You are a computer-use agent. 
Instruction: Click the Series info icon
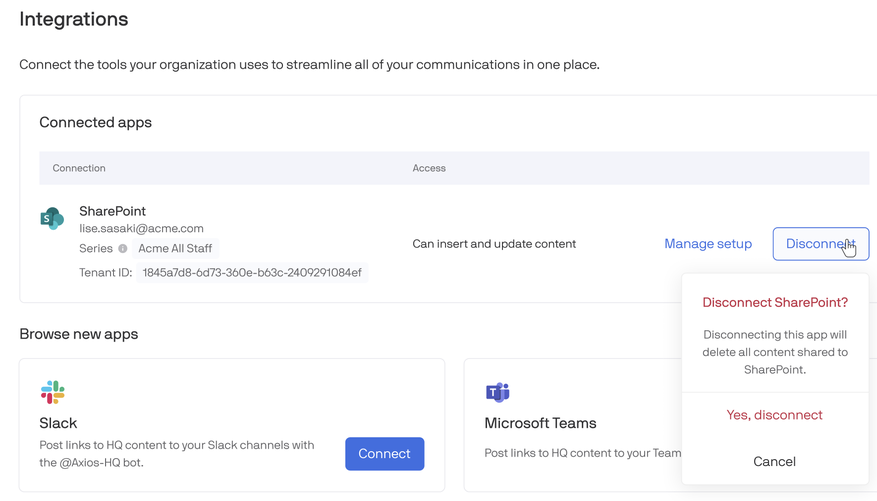click(122, 248)
